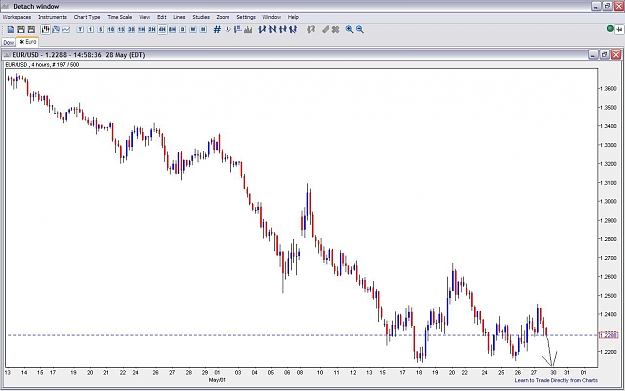
Task: Select the tick (T) time scale
Action: [80, 29]
